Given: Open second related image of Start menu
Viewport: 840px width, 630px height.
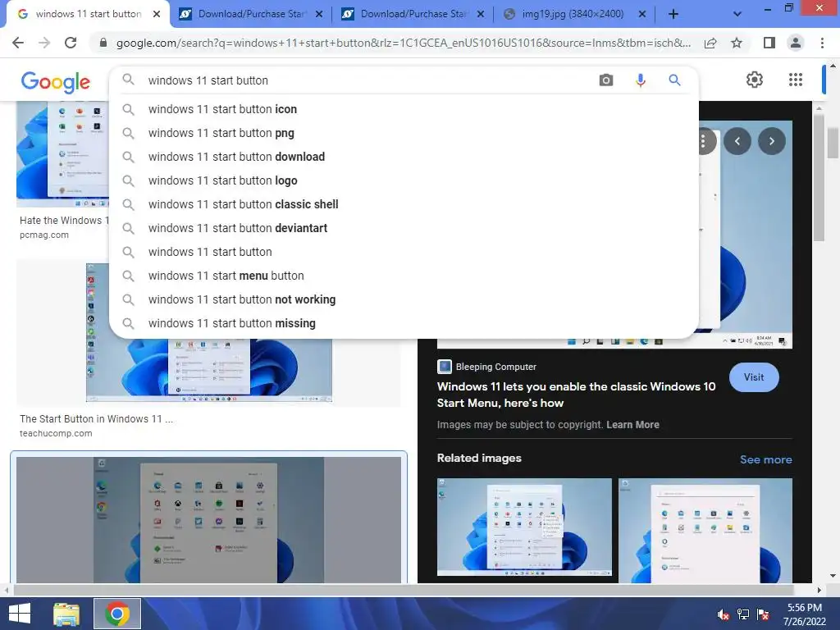Looking at the screenshot, I should 705,531.
